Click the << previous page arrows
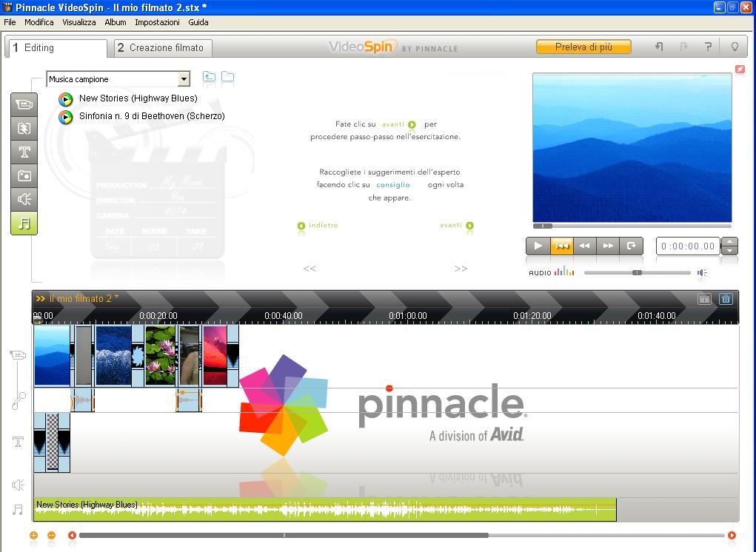 (x=310, y=269)
